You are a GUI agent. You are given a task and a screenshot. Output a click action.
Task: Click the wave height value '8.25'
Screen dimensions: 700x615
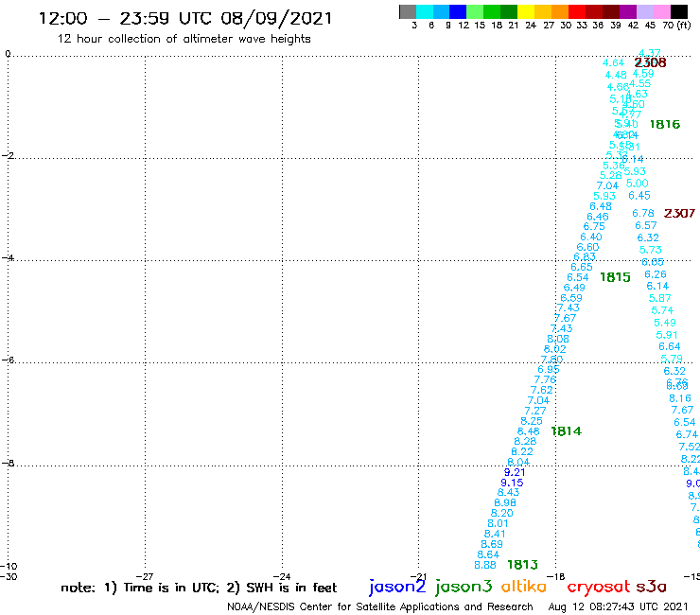[532, 421]
